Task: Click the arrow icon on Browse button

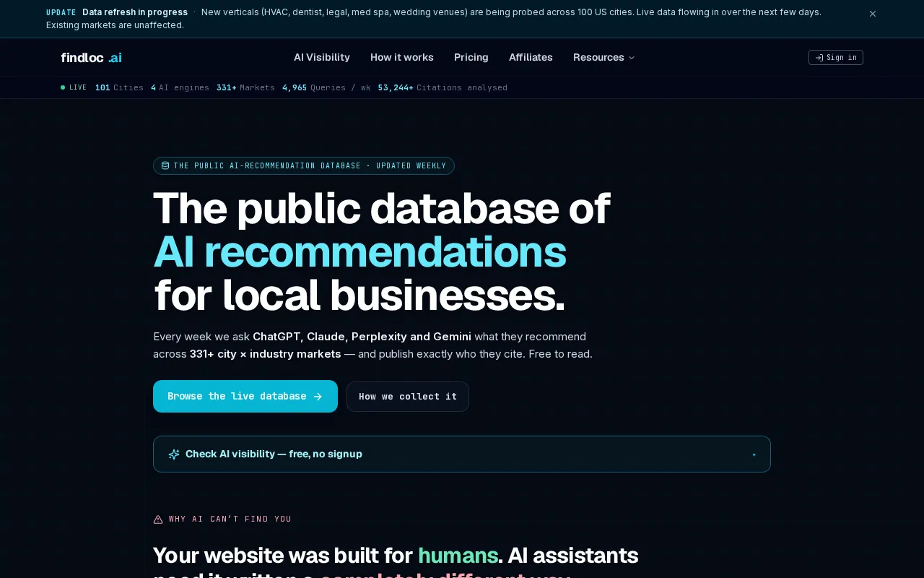Action: (318, 397)
